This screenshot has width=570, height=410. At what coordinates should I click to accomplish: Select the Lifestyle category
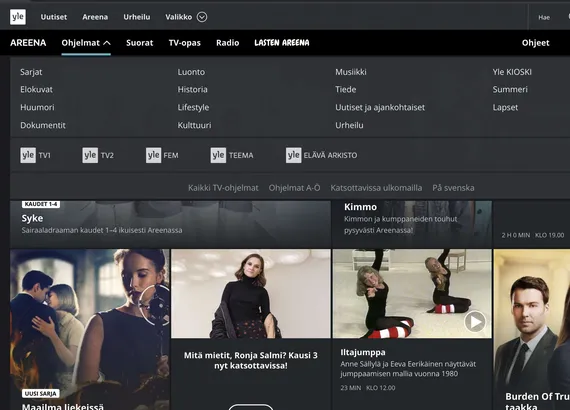tap(193, 107)
